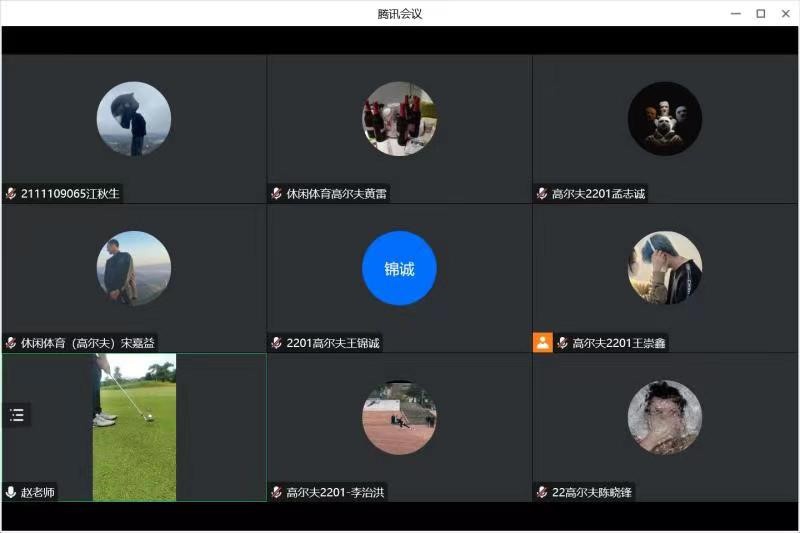The image size is (800, 533).
Task: Click the muted mic icon beside 22高尔夫陈晓锋
Action: (x=542, y=492)
